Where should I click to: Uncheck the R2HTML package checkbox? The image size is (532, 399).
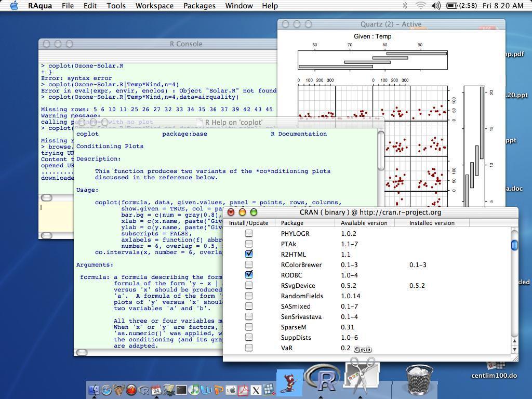pyautogui.click(x=249, y=254)
